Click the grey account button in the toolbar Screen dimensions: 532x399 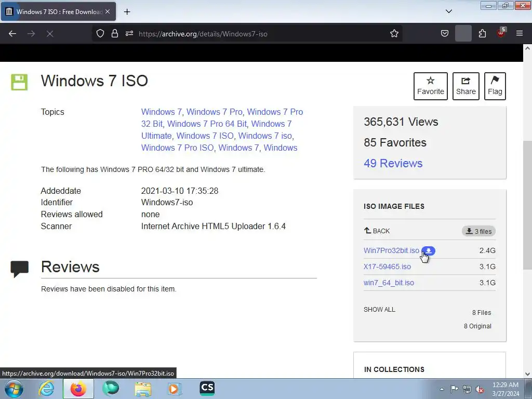(463, 34)
